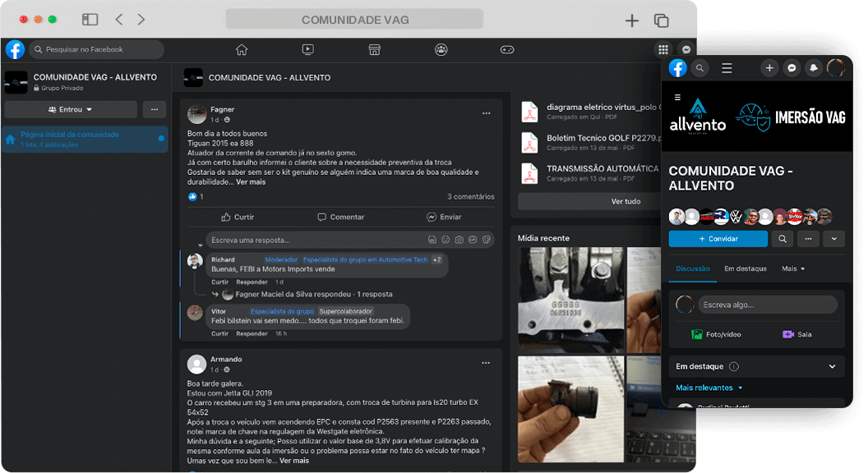Open Facebook home via house icon

tap(242, 50)
